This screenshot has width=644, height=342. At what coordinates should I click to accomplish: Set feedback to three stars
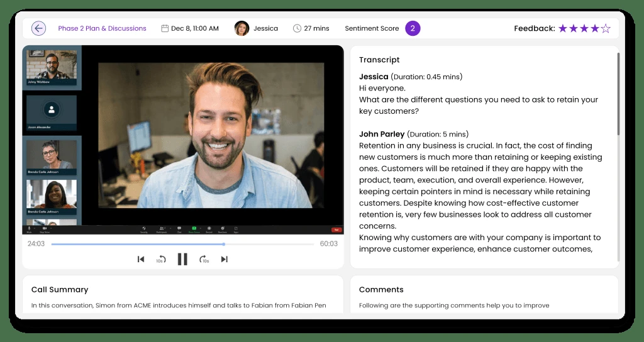click(x=584, y=28)
